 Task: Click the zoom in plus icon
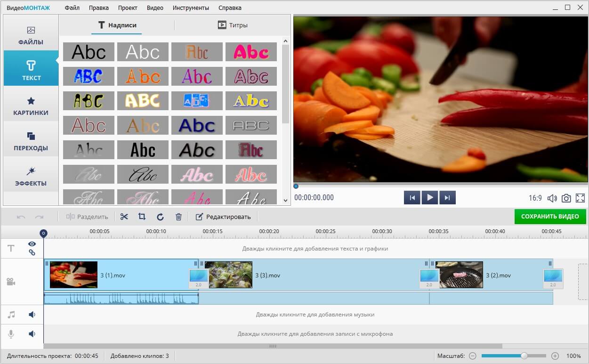(555, 356)
